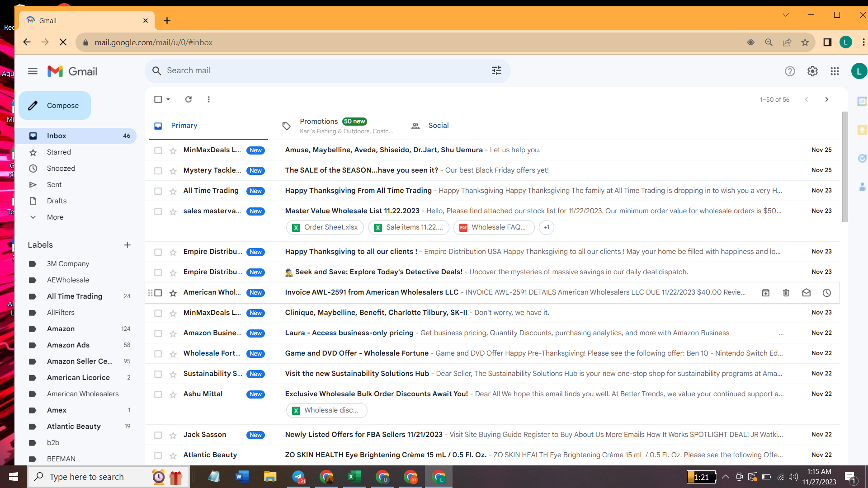The image size is (868, 488).
Task: Open the Order Sheet.xlsx attachment
Action: point(325,227)
